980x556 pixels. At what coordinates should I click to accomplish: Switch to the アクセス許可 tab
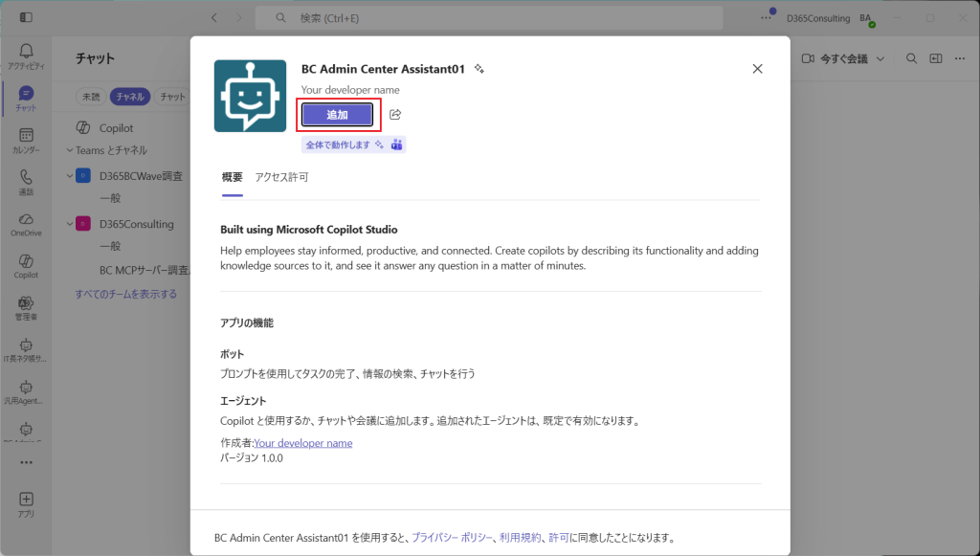(281, 177)
